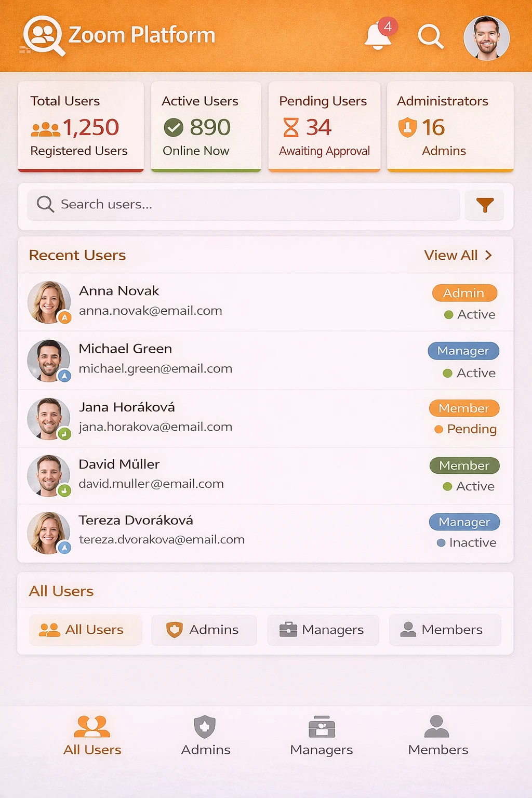This screenshot has width=532, height=798.
Task: Select the Admins shield icon in bottom navigation
Action: tap(205, 727)
